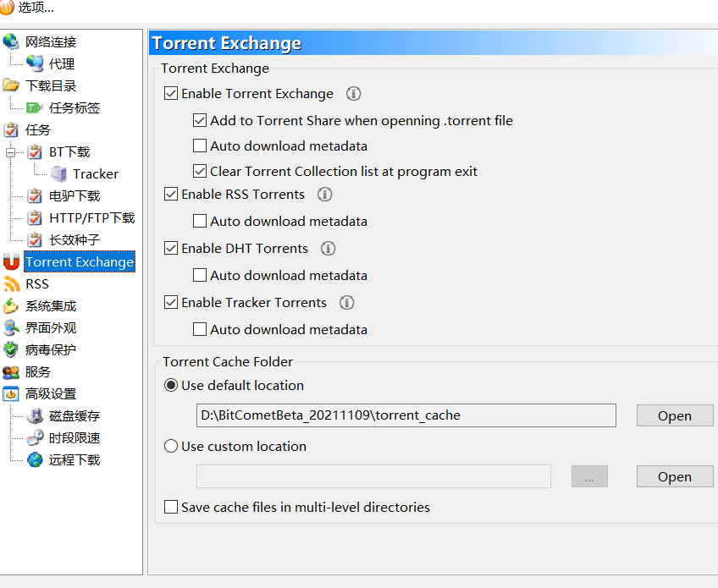Click info icon beside Enable RSS Torrents
Screen dimensions: 718x588
[x=324, y=195]
